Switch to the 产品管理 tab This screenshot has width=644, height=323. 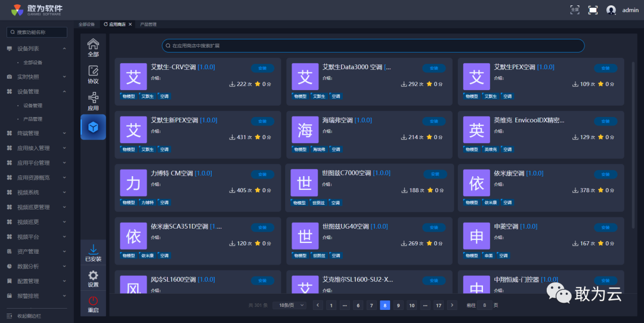coord(148,24)
